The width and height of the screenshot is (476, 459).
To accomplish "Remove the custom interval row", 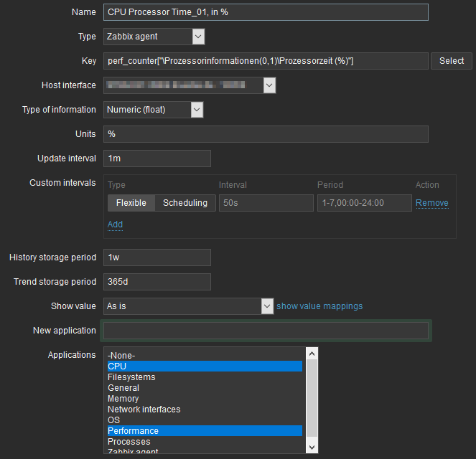I will 431,203.
